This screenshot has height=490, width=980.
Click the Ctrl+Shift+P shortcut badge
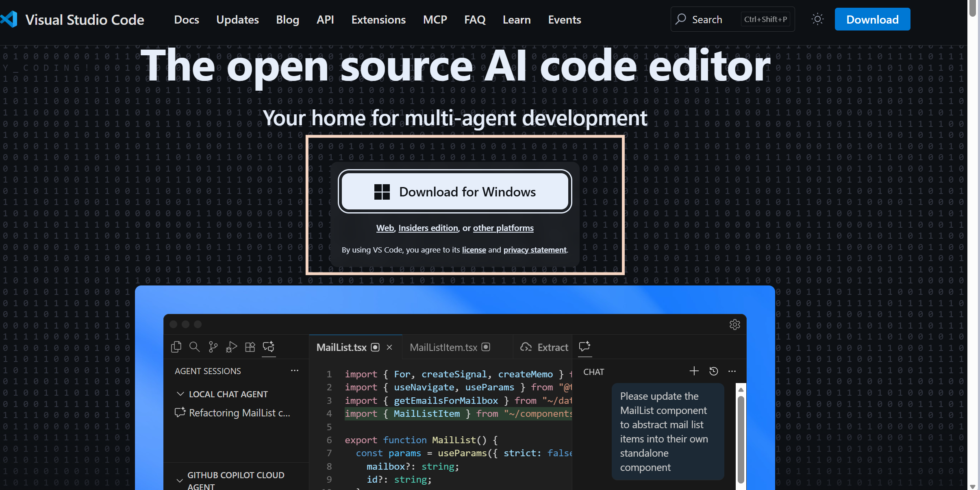[765, 19]
